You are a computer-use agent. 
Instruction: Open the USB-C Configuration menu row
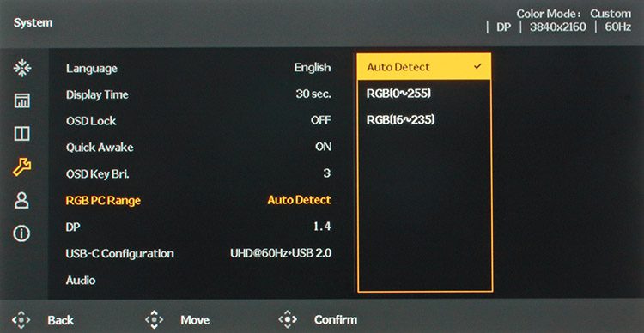[198, 253]
